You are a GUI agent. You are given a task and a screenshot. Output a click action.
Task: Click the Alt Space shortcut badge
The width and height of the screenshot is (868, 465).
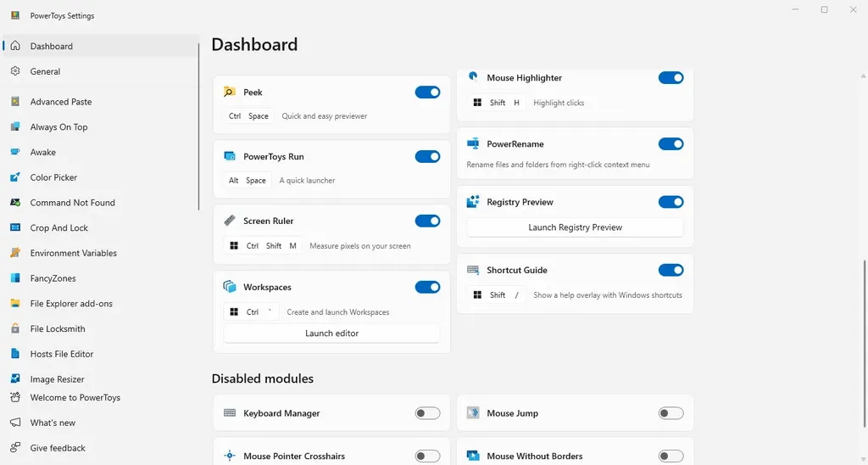point(248,180)
